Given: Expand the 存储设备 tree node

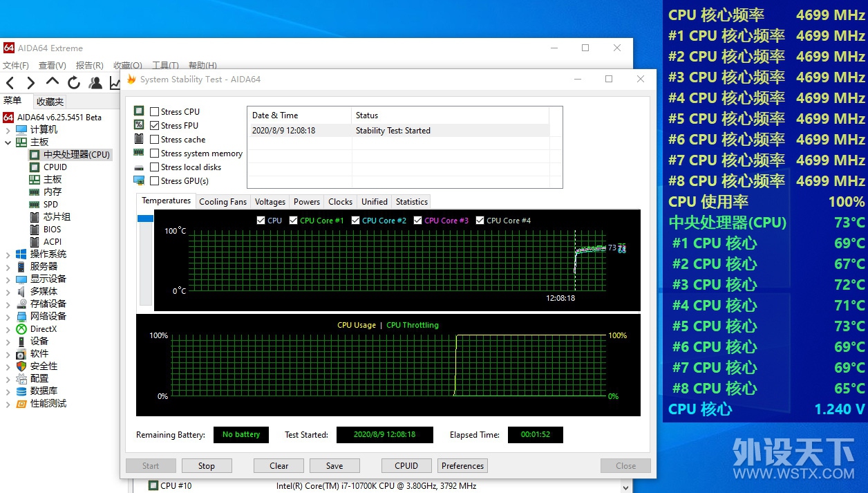Looking at the screenshot, I should click(x=8, y=304).
